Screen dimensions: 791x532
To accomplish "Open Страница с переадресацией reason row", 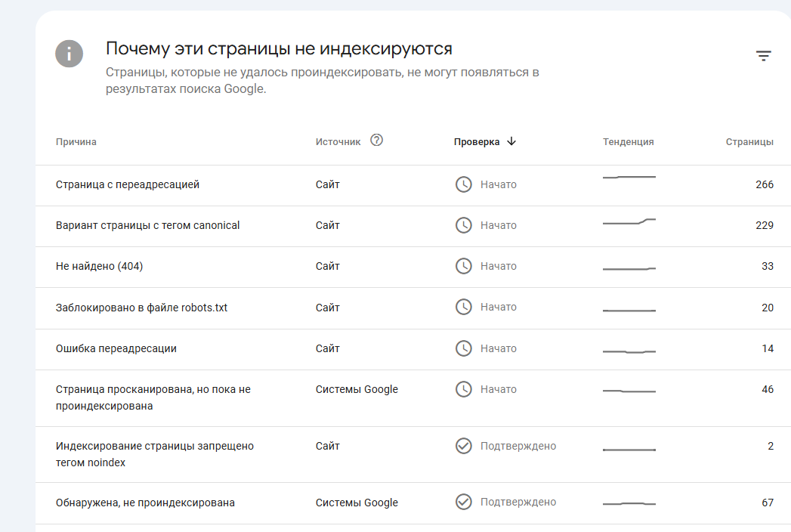I will point(128,184).
